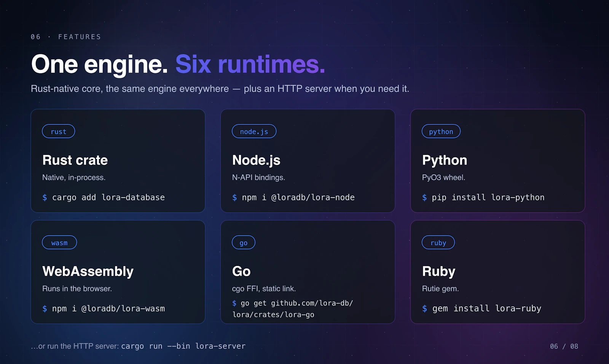
Task: Click 'PyO3 wheel.' description
Action: (x=443, y=178)
